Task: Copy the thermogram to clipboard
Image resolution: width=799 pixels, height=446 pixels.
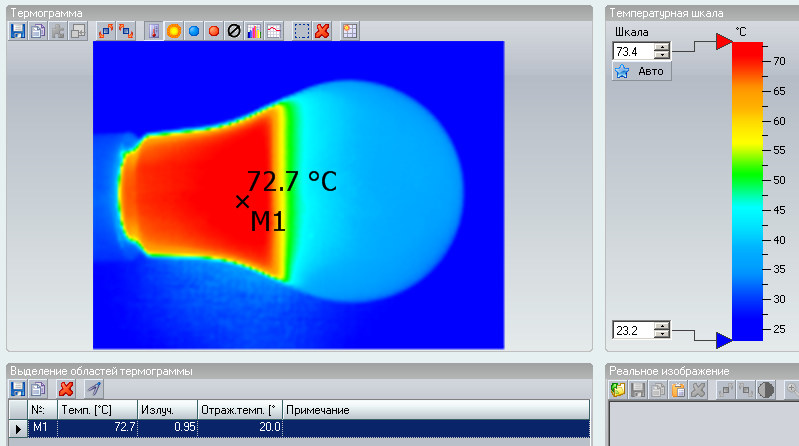Action: (x=38, y=31)
